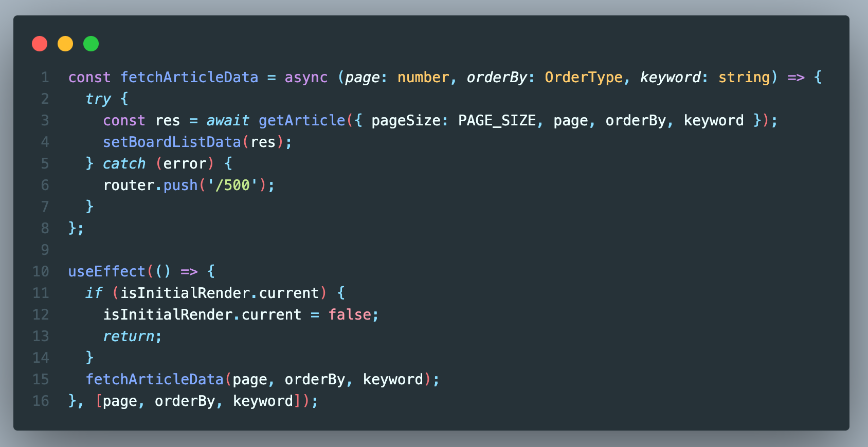Click the getArticle function call
Image resolution: width=868 pixels, height=447 pixels.
click(x=302, y=120)
